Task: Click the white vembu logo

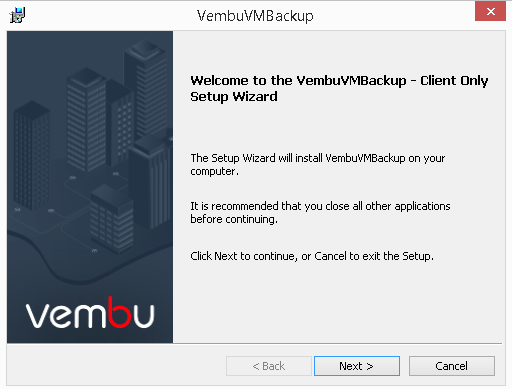Action: click(90, 312)
